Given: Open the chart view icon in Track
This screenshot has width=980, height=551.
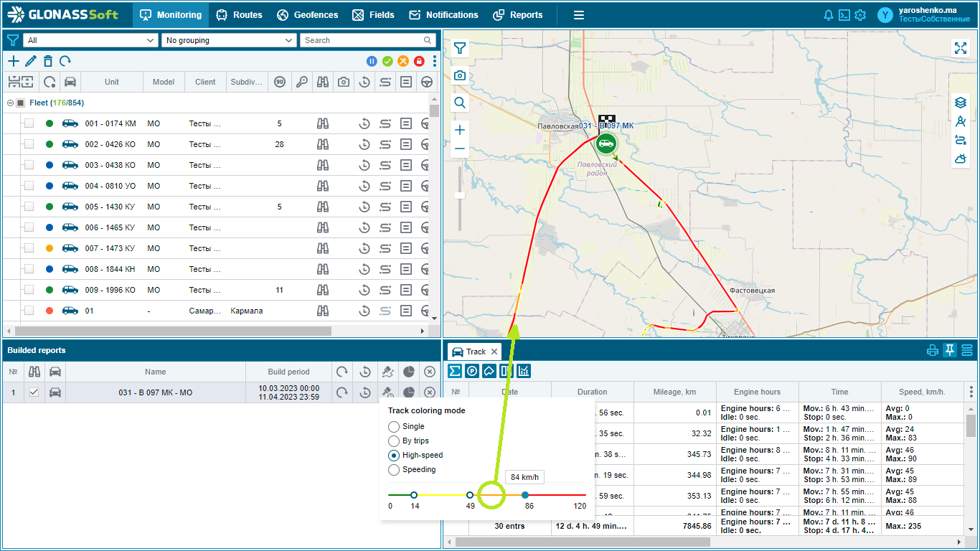Looking at the screenshot, I should point(524,371).
